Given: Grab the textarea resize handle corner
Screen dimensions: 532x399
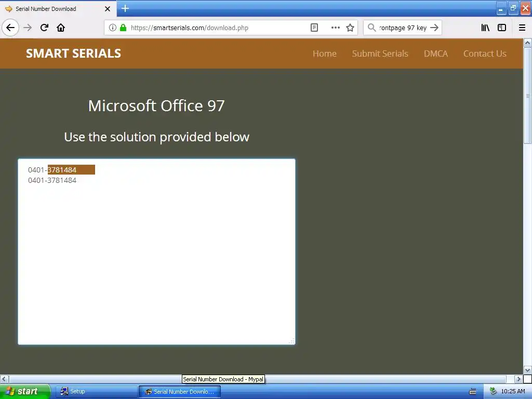Looking at the screenshot, I should click(291, 341).
